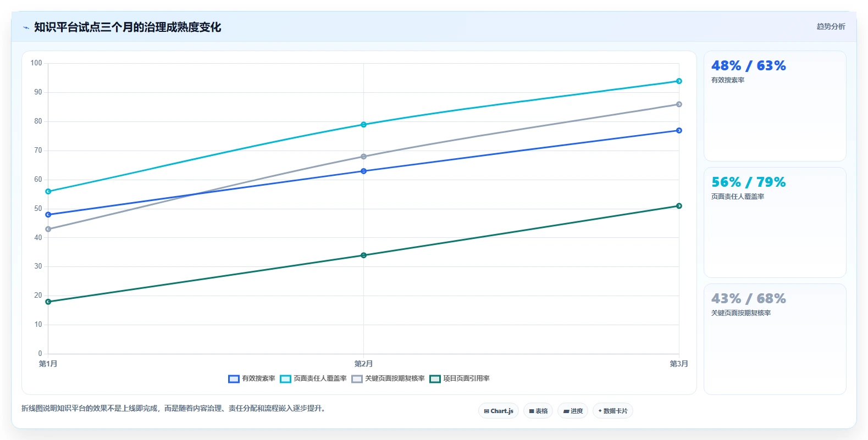The image size is (868, 440).
Task: Click the 第3月 point on 项目页面引用率 line
Action: pos(679,206)
